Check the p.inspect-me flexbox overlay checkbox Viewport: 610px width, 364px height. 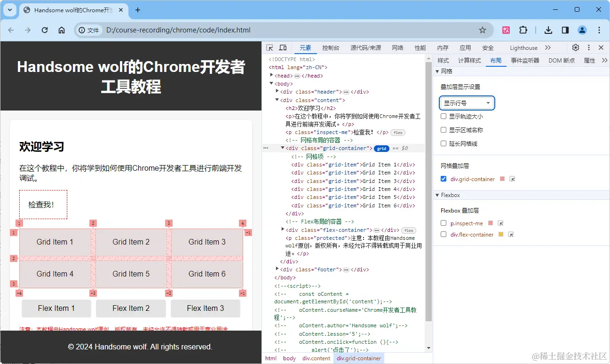tap(444, 223)
